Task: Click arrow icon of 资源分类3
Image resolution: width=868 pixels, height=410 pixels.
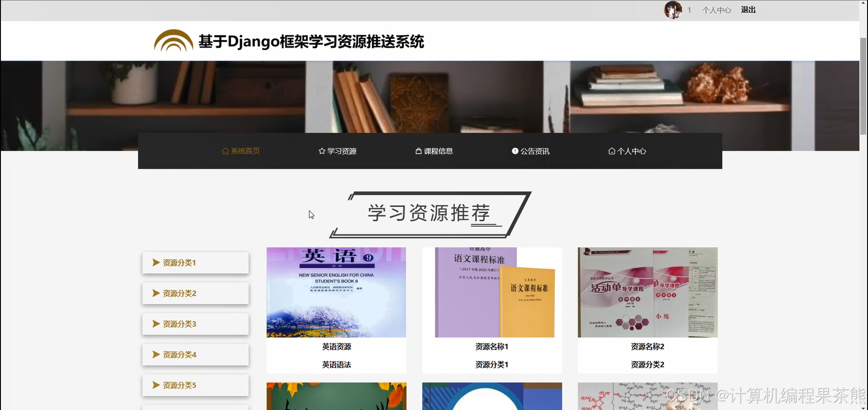Action: pos(156,324)
